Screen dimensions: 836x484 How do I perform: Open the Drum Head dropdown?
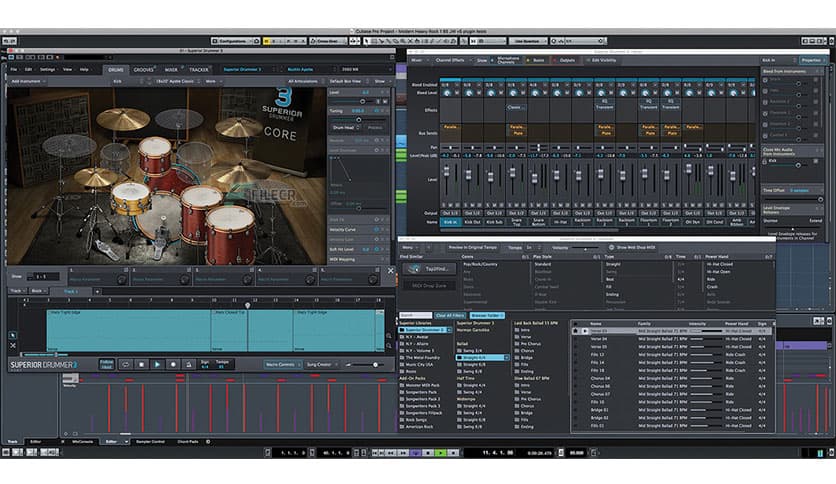point(345,128)
